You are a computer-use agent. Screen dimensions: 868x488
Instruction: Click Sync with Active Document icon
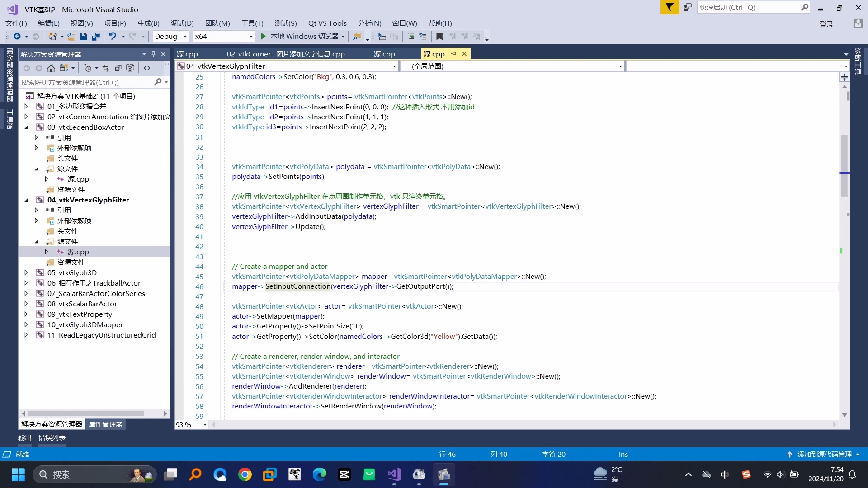[x=106, y=68]
